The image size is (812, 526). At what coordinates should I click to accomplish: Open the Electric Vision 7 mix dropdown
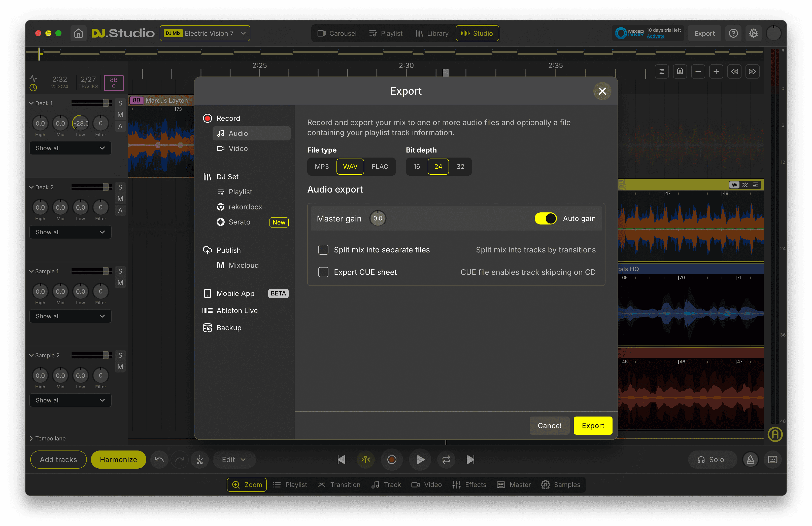click(x=205, y=33)
